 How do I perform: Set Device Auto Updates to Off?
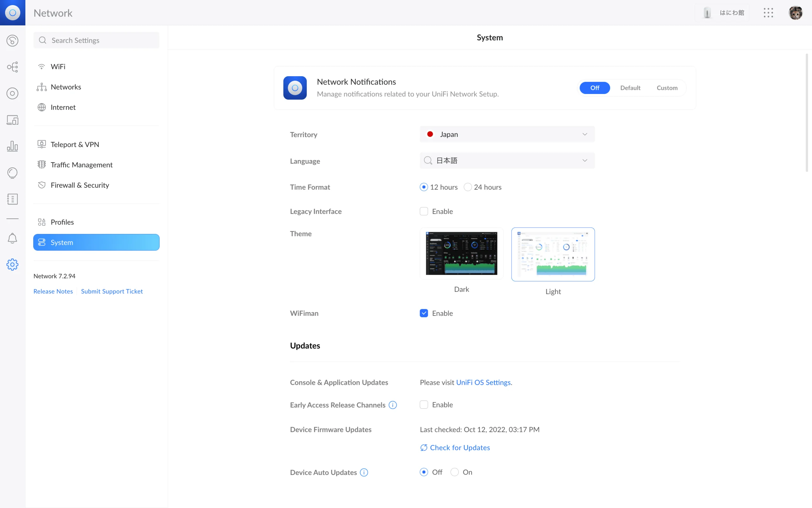pyautogui.click(x=424, y=472)
